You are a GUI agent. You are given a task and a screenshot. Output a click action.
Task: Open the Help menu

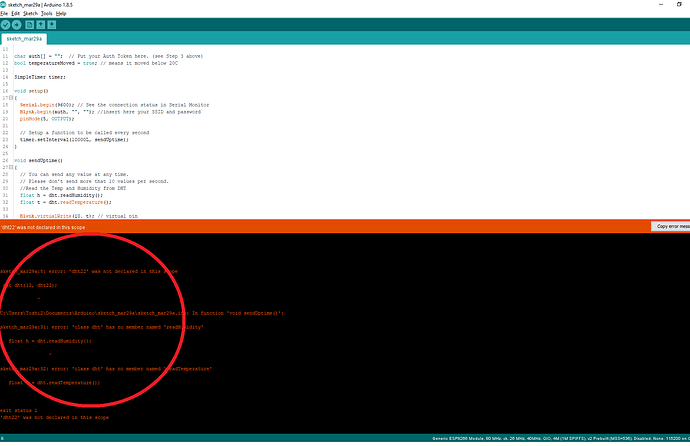point(61,14)
